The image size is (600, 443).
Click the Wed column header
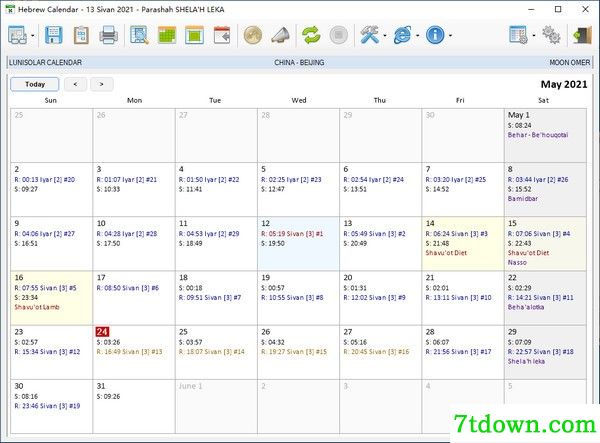[x=299, y=100]
